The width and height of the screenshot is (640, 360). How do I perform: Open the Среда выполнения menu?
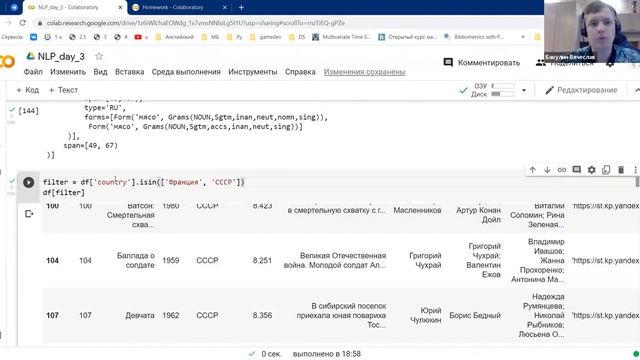click(186, 72)
